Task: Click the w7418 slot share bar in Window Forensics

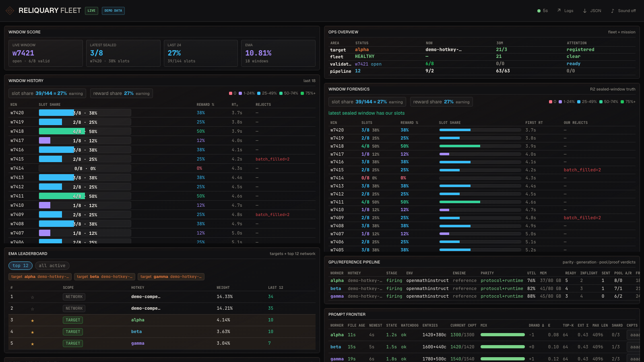Action: 480,146
